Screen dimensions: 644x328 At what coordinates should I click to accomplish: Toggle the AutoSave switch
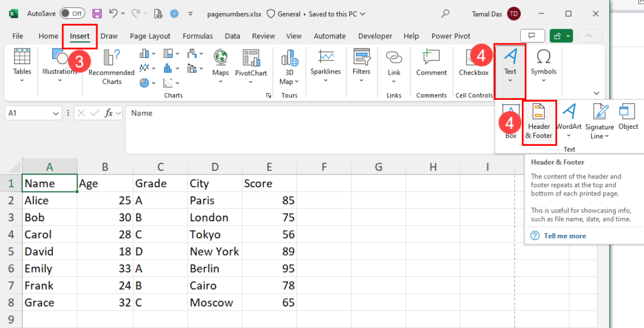click(72, 14)
